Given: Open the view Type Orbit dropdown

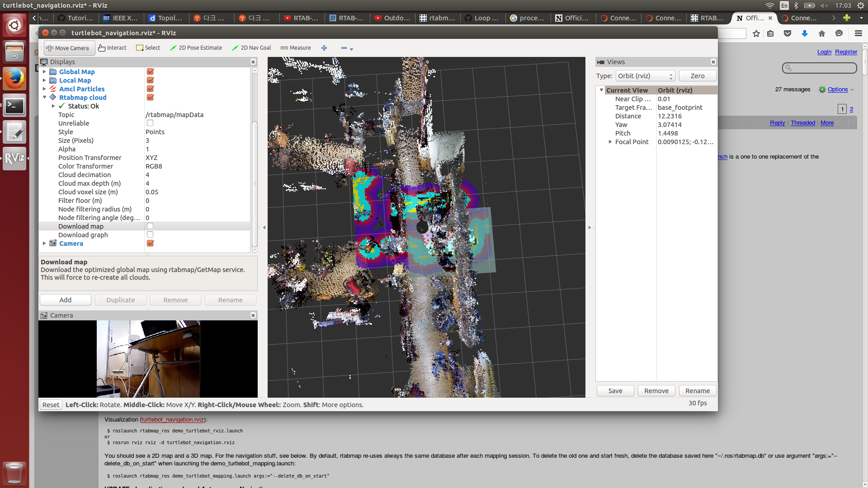Looking at the screenshot, I should click(645, 76).
